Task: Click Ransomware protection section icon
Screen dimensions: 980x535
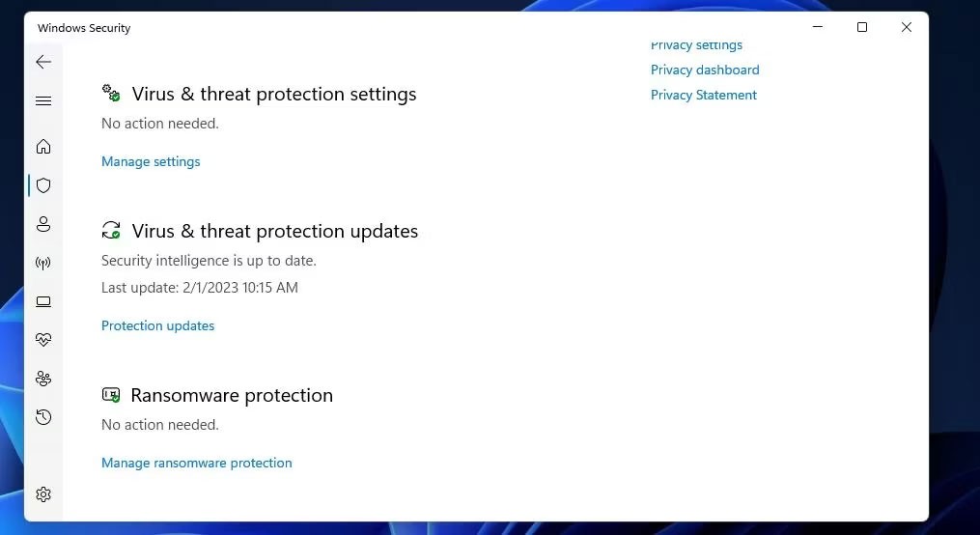Action: click(111, 395)
